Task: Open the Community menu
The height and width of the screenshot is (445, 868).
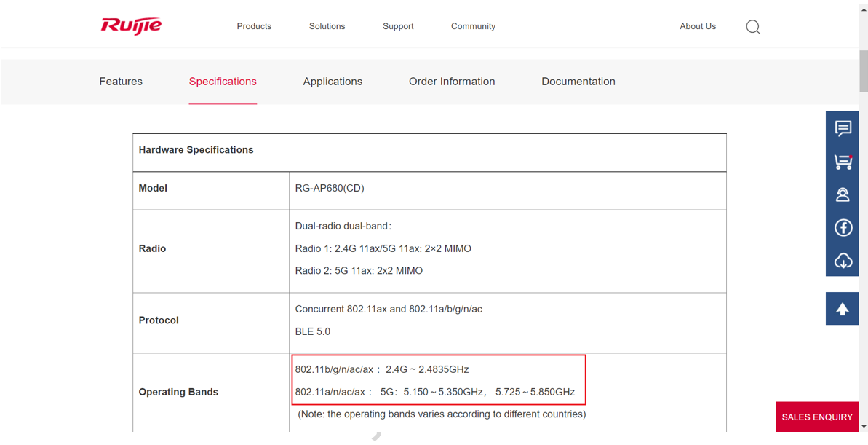Action: (473, 26)
